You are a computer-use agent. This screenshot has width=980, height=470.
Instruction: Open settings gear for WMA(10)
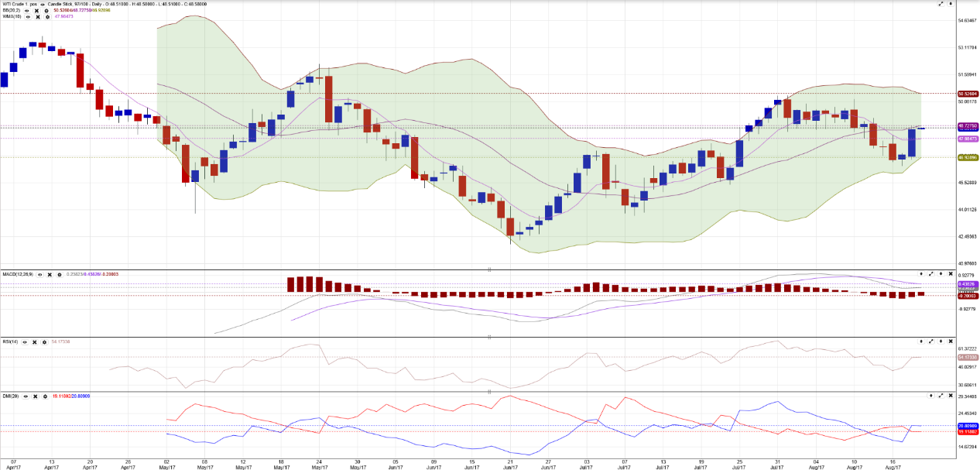[47, 16]
